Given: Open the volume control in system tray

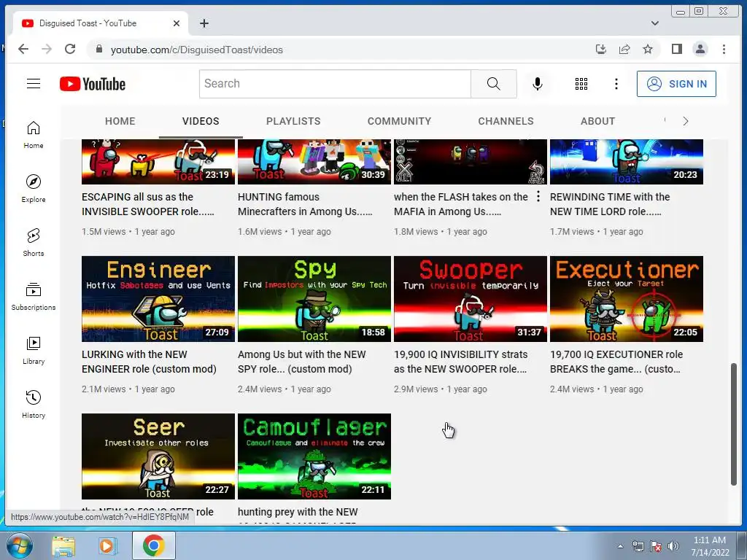Looking at the screenshot, I should coord(673,546).
